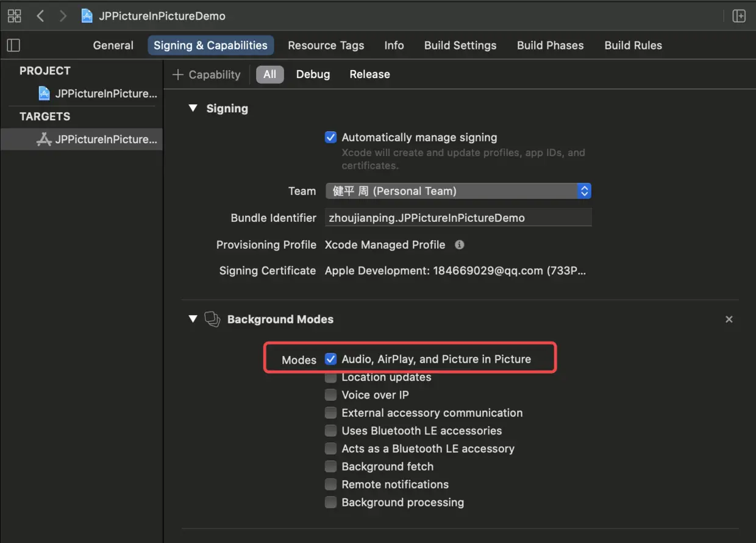756x543 pixels.
Task: Go forward with right chevron arrow
Action: pyautogui.click(x=62, y=16)
